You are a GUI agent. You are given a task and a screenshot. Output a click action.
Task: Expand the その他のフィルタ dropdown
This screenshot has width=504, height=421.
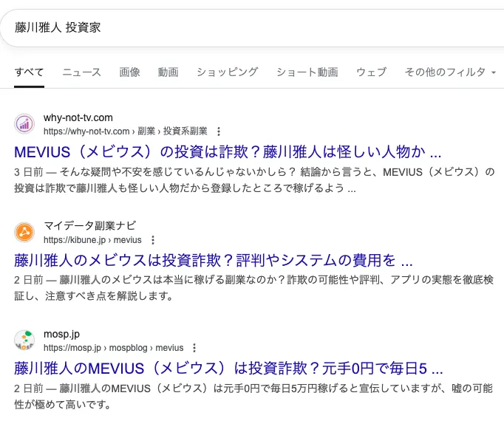450,72
